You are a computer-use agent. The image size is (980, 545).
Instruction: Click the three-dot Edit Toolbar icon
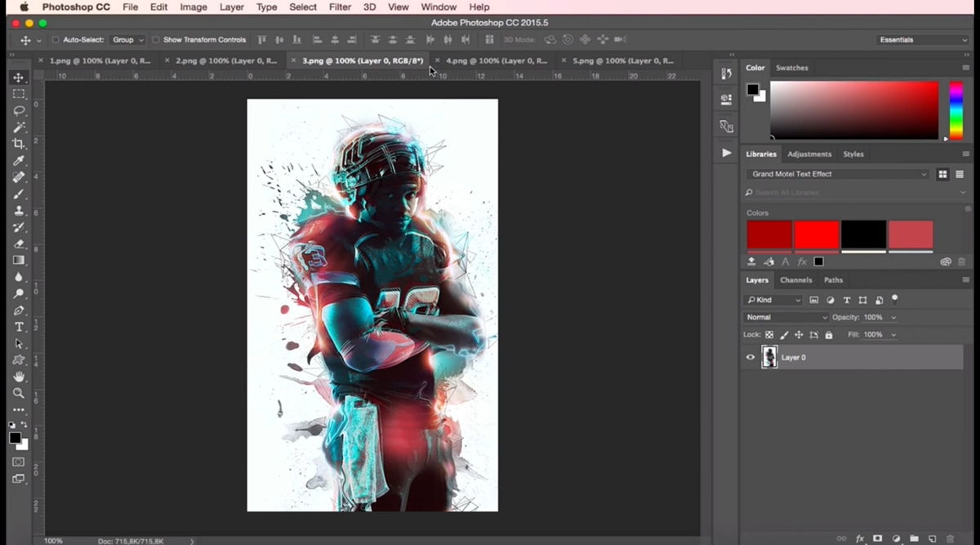click(18, 409)
